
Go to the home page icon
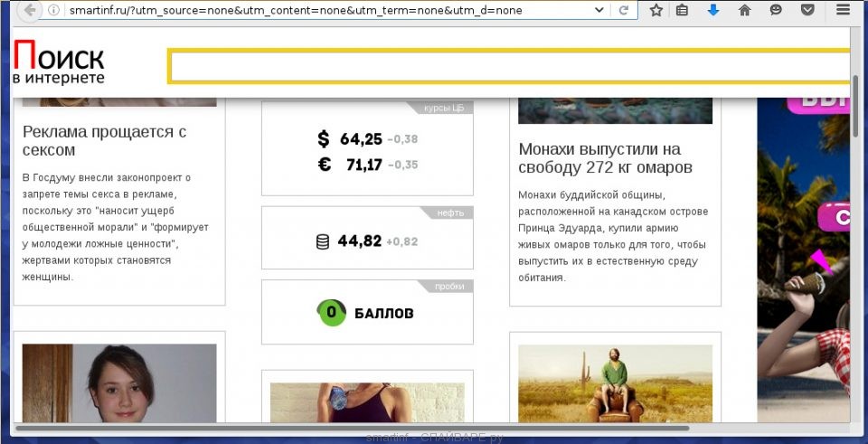coord(745,10)
